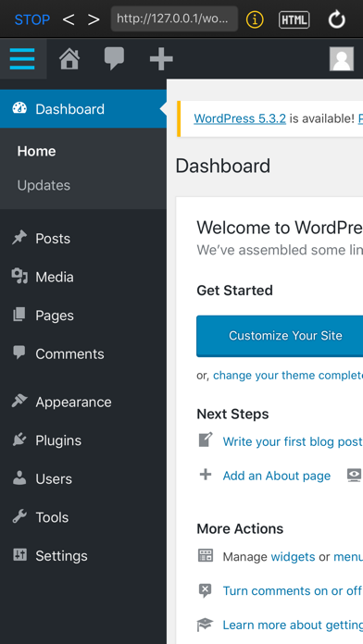Image resolution: width=363 pixels, height=644 pixels.
Task: Open the comments bubble icon in admin bar
Action: pyautogui.click(x=114, y=58)
